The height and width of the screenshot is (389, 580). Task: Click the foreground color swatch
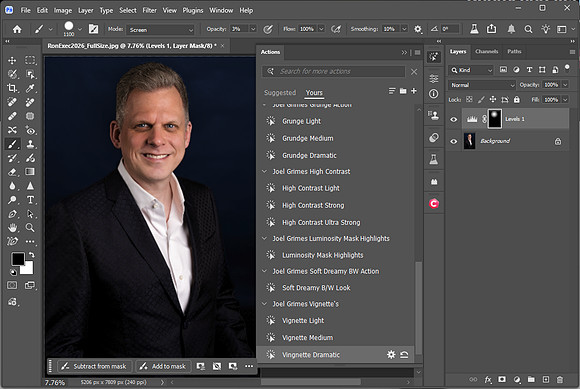pos(17,258)
